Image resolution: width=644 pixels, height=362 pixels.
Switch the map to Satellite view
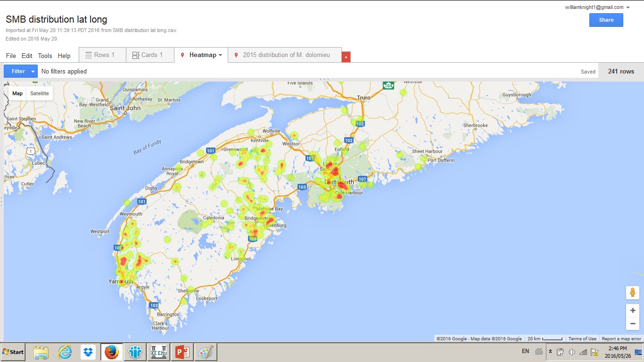click(40, 93)
